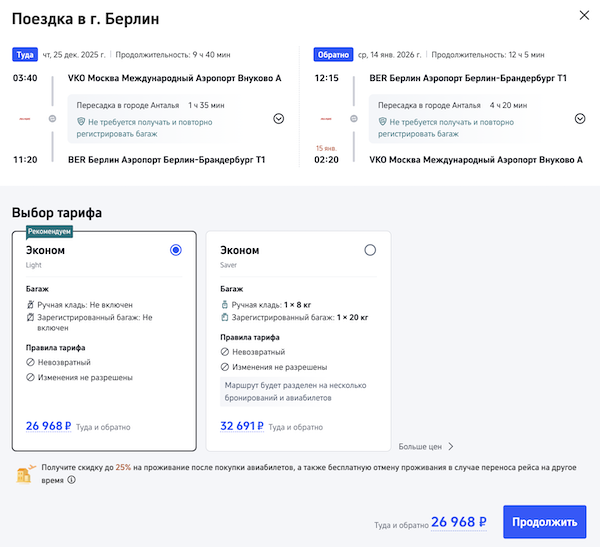Click the Обратно return label badge
The image size is (600, 547).
click(x=332, y=55)
